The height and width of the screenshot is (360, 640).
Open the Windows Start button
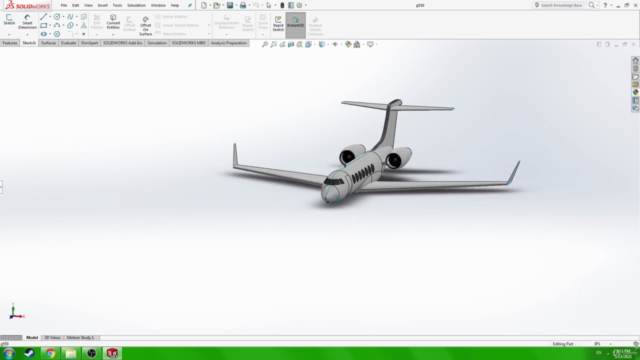point(9,353)
